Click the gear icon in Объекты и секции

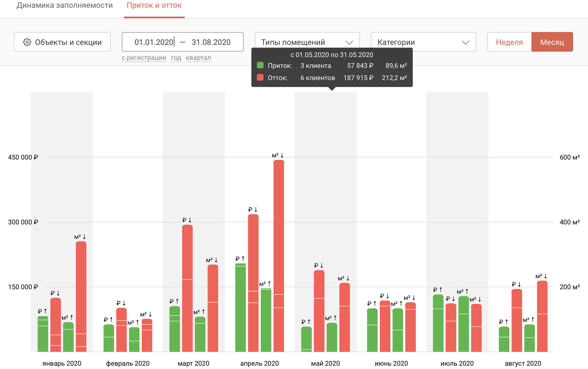(x=27, y=42)
